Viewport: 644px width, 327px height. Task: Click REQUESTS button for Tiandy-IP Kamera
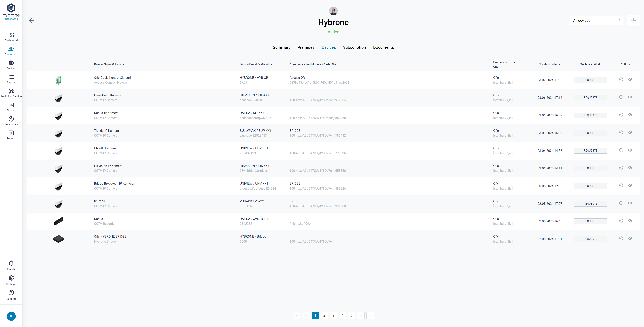(x=590, y=133)
